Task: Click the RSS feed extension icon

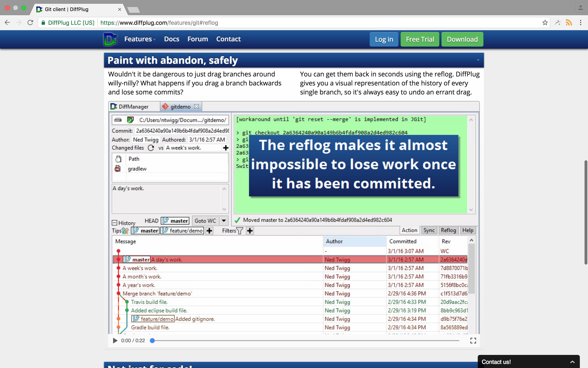Action: pos(569,23)
